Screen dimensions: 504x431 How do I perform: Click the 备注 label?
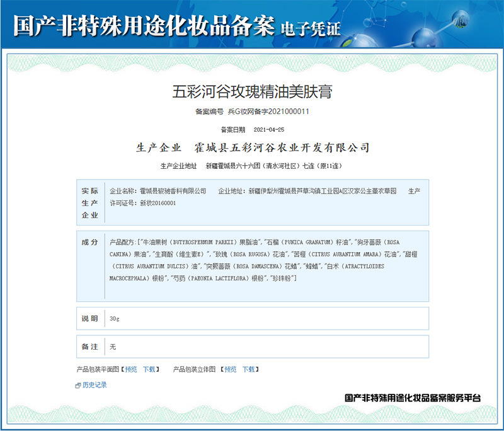pos(89,347)
